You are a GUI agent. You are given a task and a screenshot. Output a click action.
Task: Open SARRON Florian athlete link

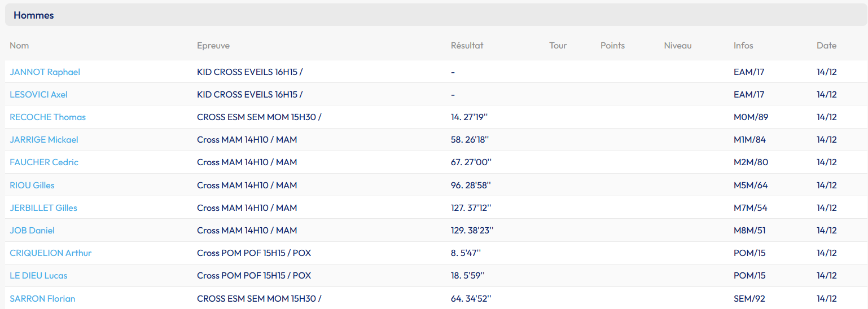pos(42,299)
